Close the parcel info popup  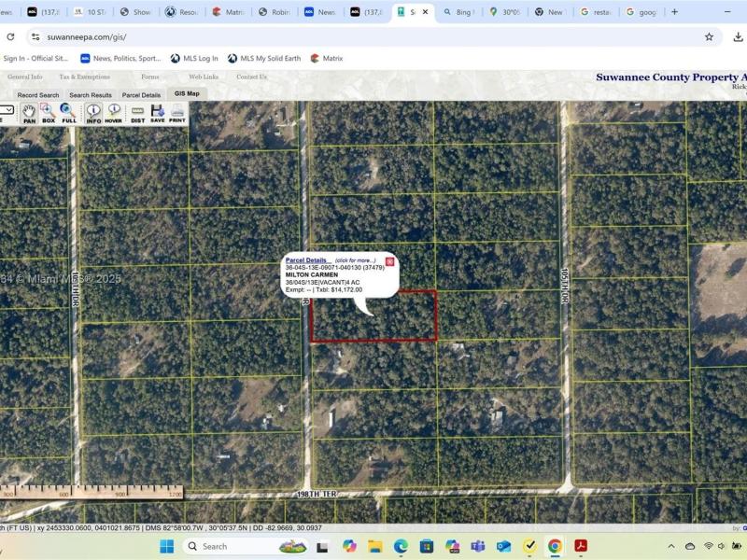390,261
